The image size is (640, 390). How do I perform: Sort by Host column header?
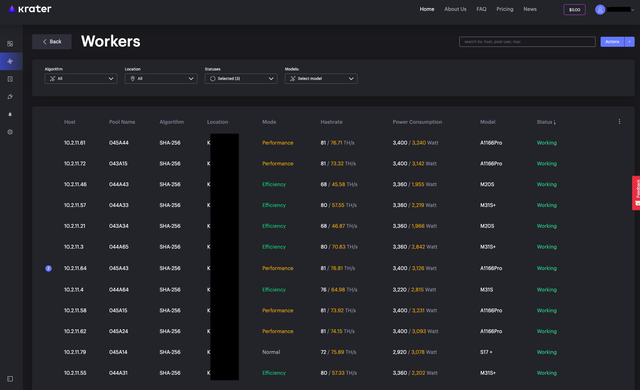pos(70,122)
